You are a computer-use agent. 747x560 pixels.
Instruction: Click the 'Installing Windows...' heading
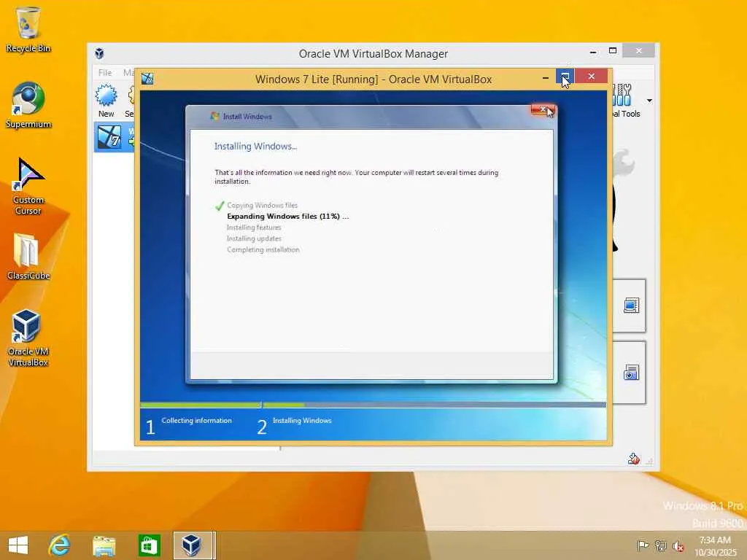point(255,146)
